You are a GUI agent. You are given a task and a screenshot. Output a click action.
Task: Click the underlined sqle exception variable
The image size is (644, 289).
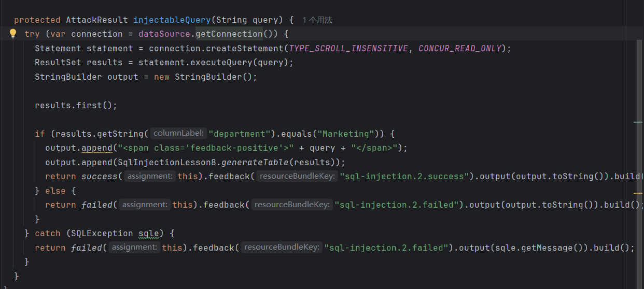[148, 234]
